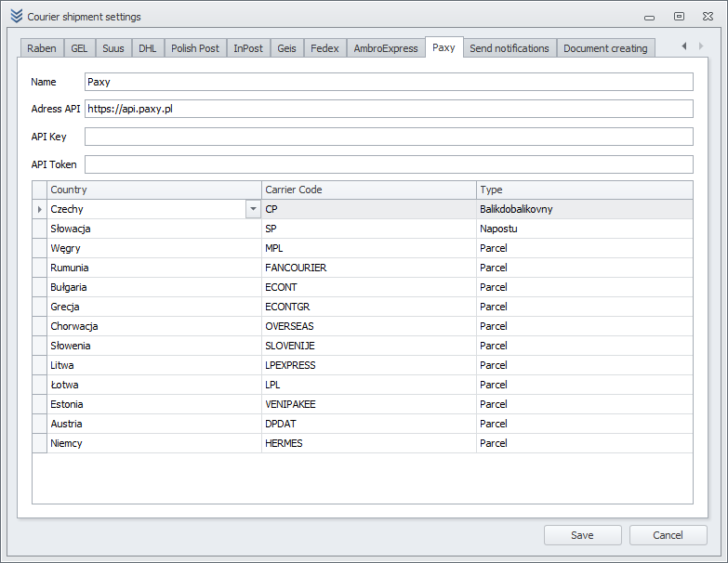
Task: Maximize the Courier shipment settings window
Action: pos(679,16)
